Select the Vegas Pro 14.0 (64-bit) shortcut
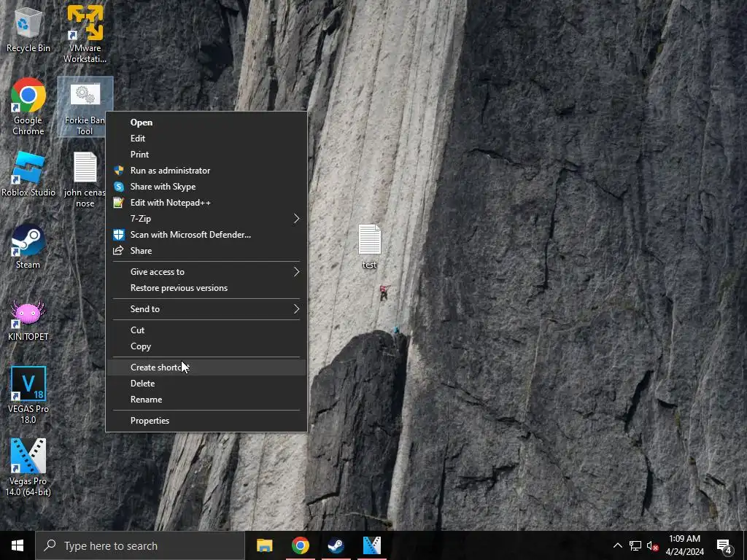Viewport: 747px width, 560px height. (x=28, y=467)
